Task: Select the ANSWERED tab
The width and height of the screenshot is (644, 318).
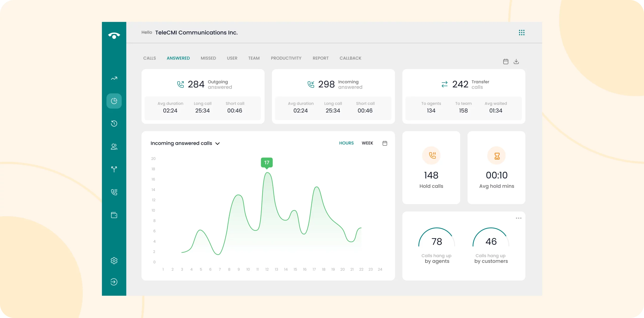Action: click(x=178, y=58)
